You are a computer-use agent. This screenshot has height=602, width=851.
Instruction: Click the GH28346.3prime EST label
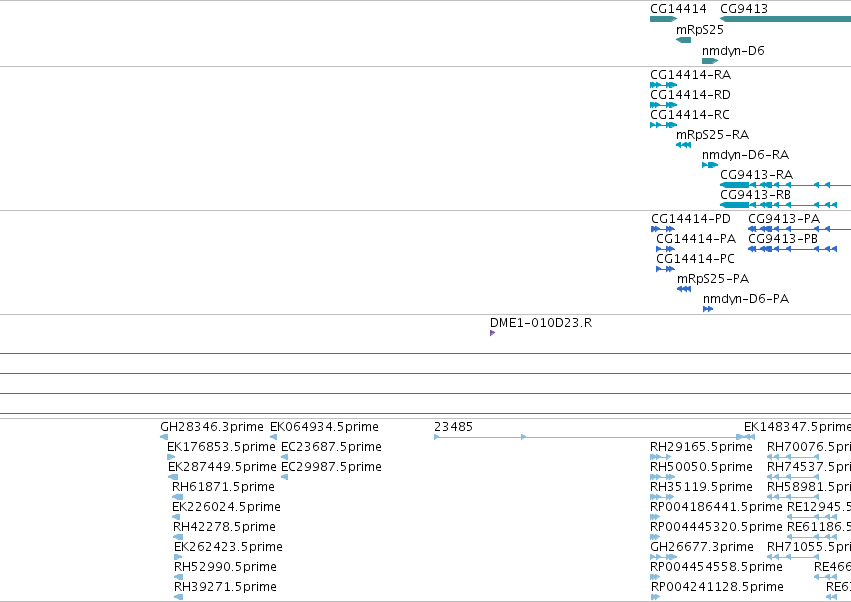(x=212, y=427)
